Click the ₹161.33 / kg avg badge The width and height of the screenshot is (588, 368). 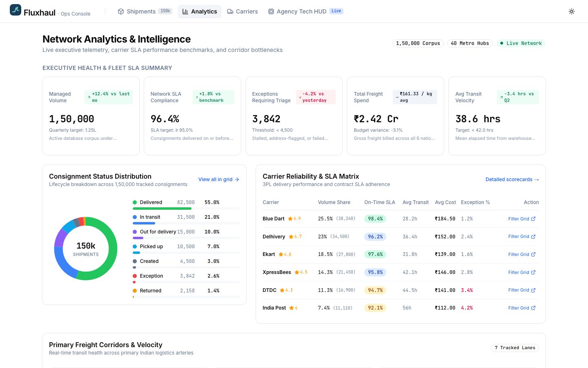[415, 97]
